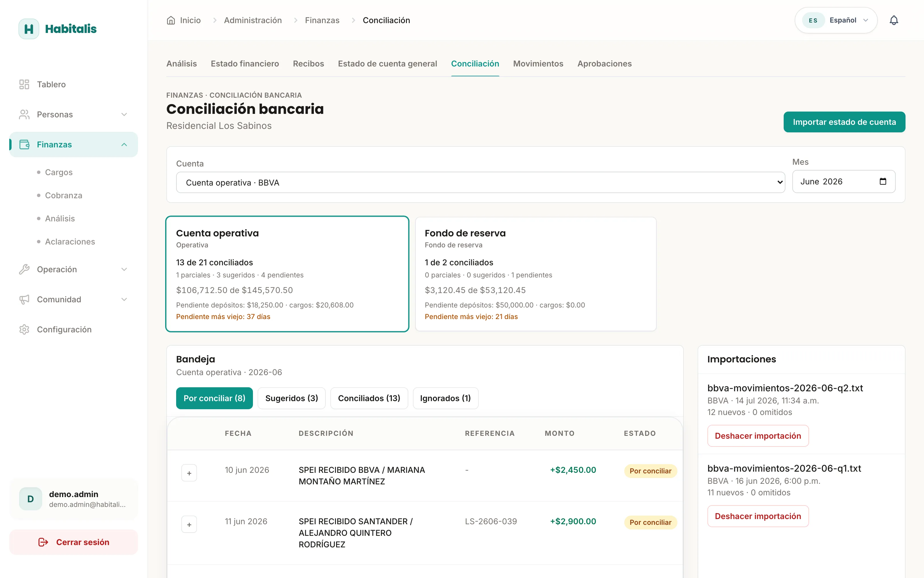
Task: Open Aclaraciones under Finanzas
Action: click(x=70, y=242)
